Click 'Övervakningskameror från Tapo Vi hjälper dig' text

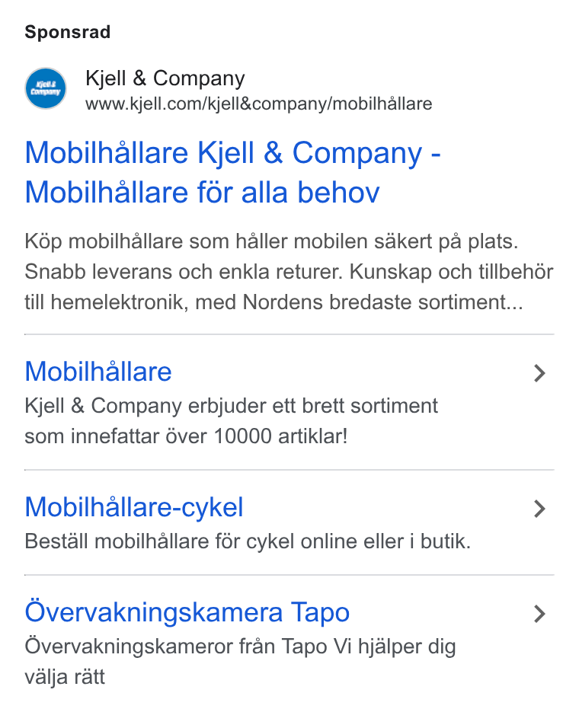[x=240, y=647]
